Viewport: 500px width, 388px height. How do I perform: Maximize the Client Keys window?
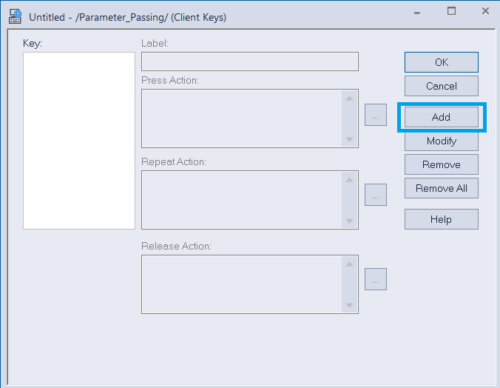(451, 11)
